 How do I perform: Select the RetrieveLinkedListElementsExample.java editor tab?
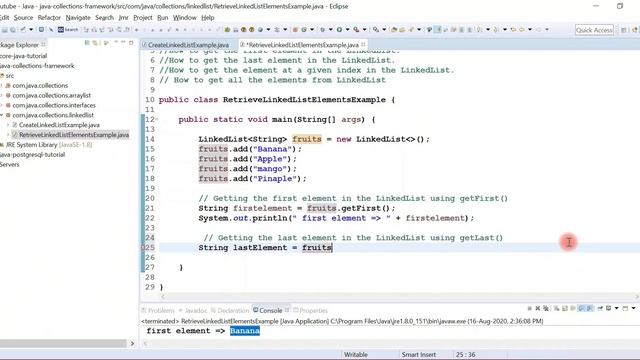(x=302, y=44)
